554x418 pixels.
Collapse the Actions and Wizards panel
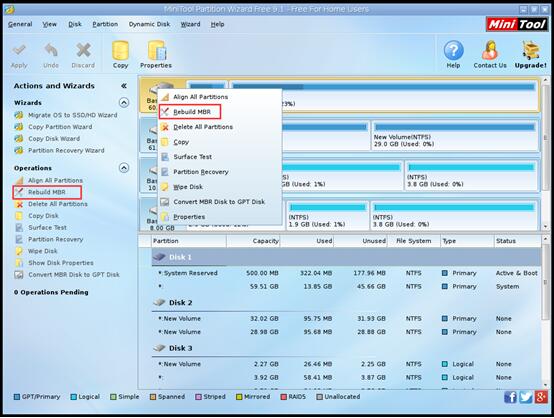click(124, 86)
